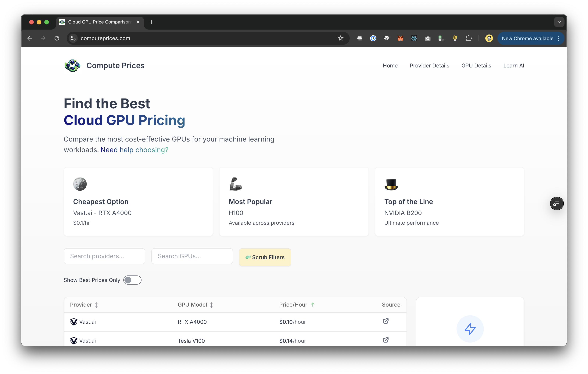View site information icon in address bar
The height and width of the screenshot is (374, 588).
[73, 38]
